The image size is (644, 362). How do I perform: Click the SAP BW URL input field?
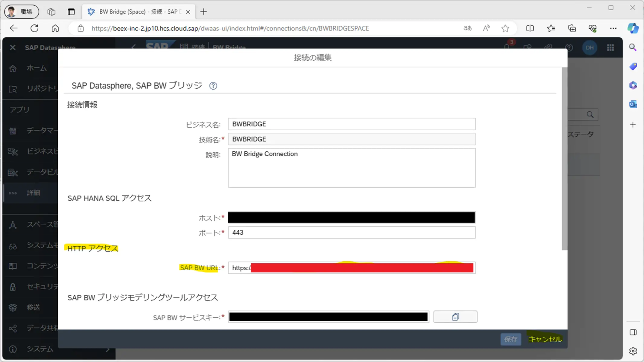pos(352,268)
